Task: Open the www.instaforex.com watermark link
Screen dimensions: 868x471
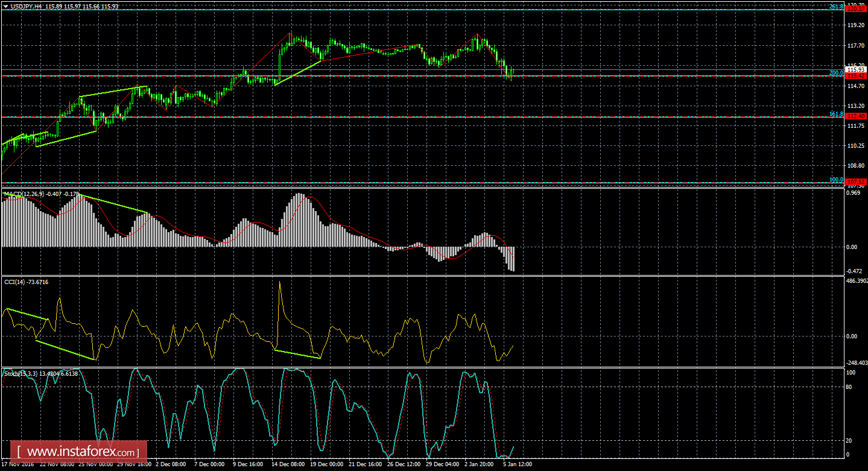Action: click(x=82, y=451)
